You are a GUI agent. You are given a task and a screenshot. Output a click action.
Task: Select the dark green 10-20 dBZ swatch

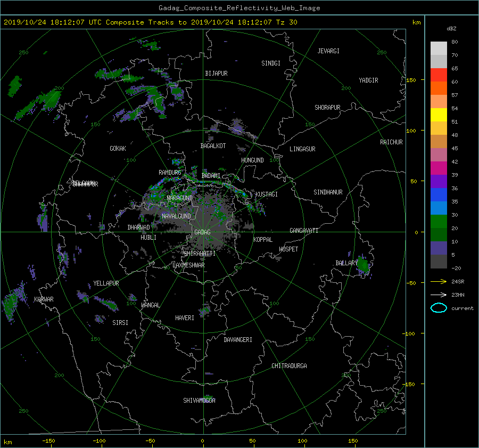[439, 235]
